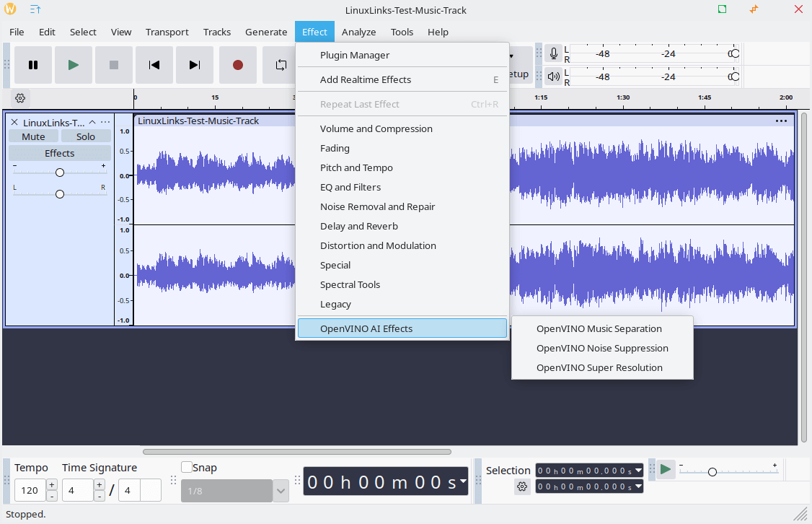Click the playback meter speaker icon

554,77
